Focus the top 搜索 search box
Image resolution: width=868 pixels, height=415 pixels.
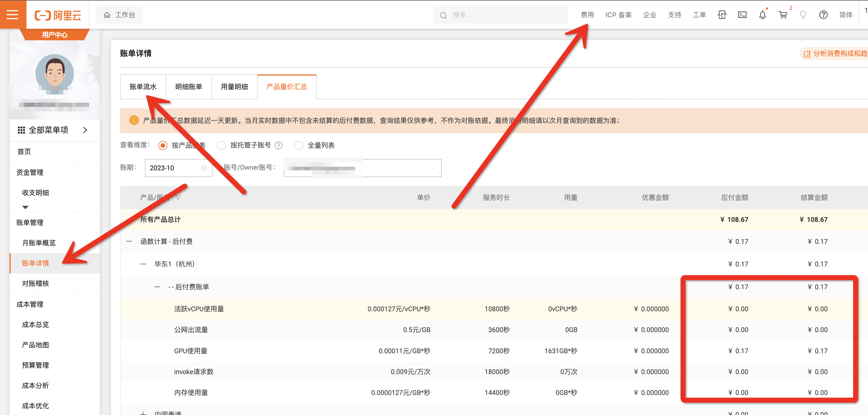(500, 15)
